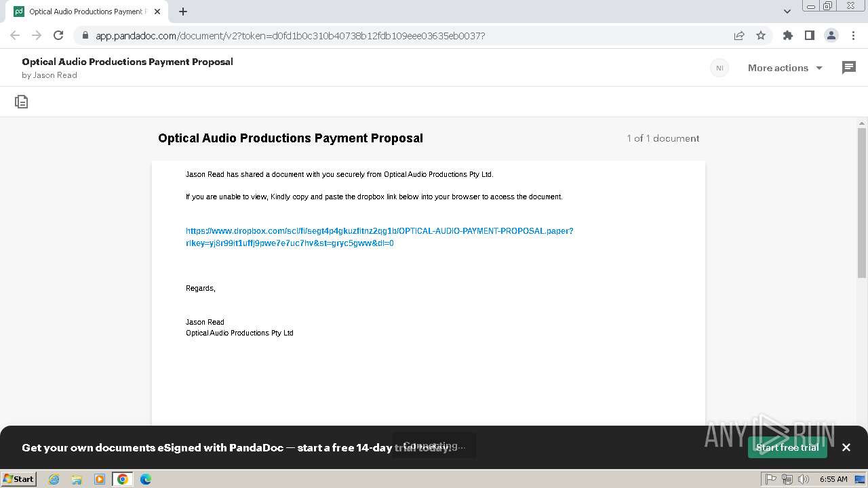Expand the More actions dropdown

click(x=785, y=68)
